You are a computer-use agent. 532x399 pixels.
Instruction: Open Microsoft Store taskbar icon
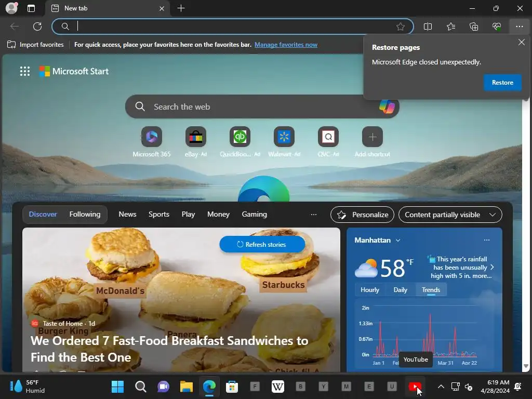[232, 387]
